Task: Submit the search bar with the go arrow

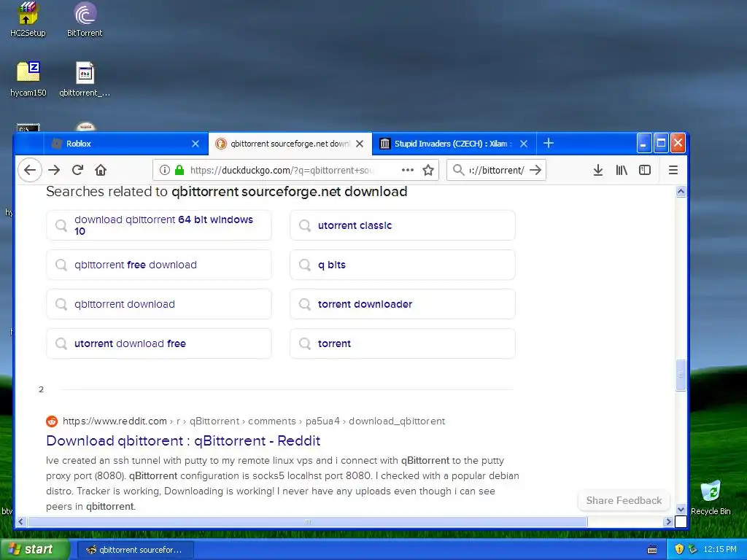Action: pyautogui.click(x=535, y=170)
